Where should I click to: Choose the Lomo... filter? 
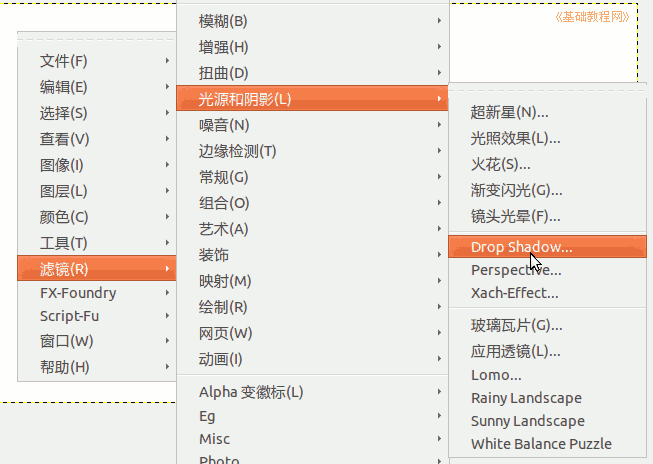[x=547, y=375]
